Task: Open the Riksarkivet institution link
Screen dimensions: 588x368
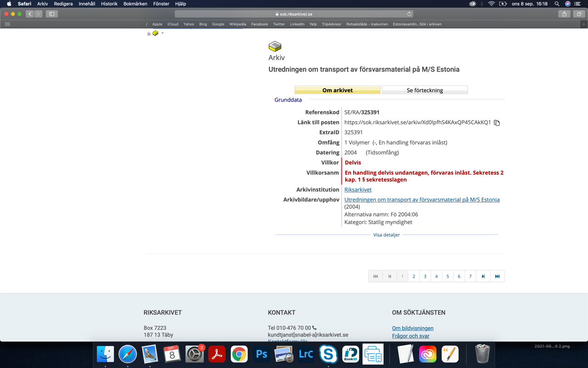Action: pos(358,190)
